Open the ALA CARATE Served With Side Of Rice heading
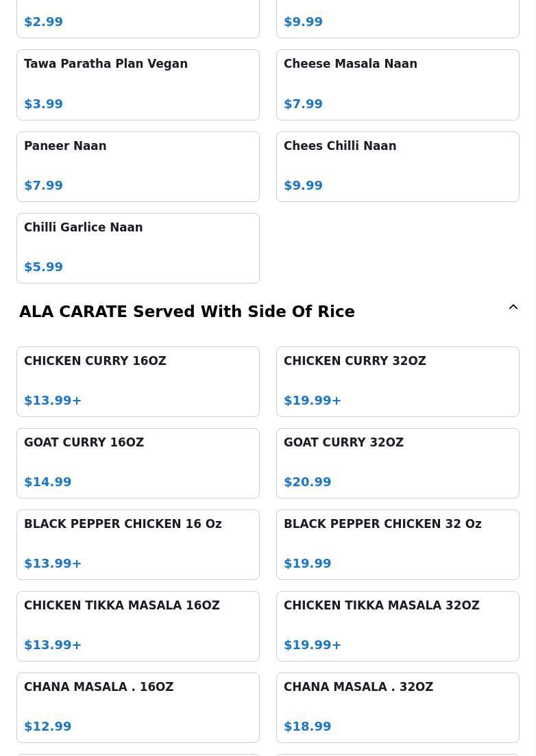Screen dimensions: 536x756 (x=187, y=312)
